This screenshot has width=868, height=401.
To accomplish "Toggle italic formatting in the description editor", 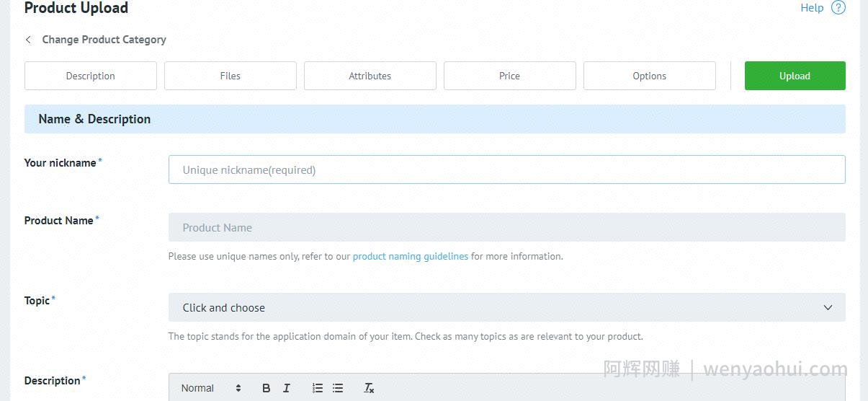I will click(286, 388).
